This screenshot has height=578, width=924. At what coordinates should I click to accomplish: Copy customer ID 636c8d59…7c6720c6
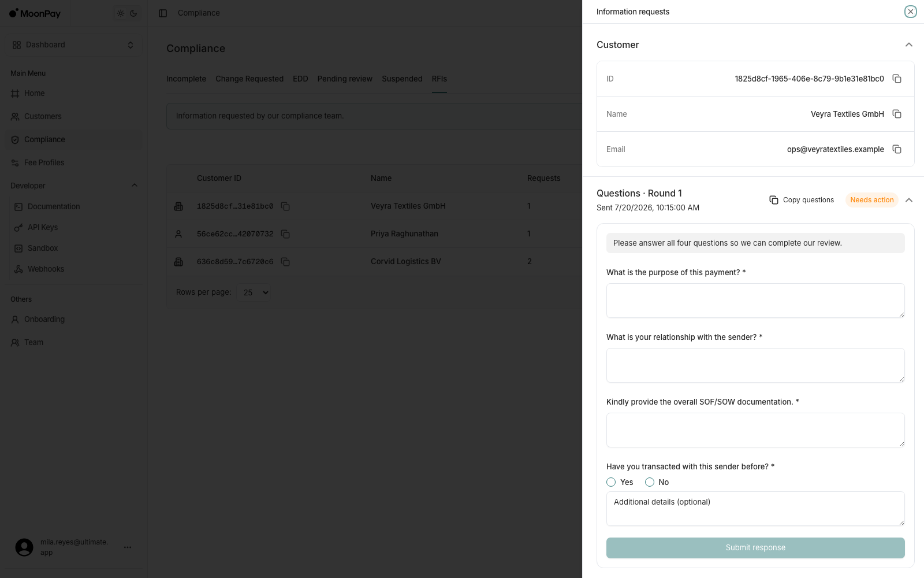pyautogui.click(x=285, y=262)
